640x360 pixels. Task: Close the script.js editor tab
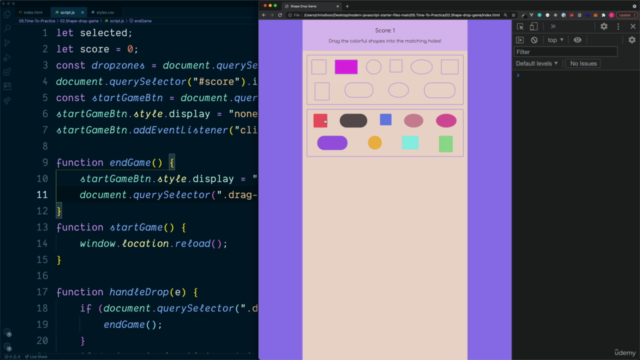(82, 13)
